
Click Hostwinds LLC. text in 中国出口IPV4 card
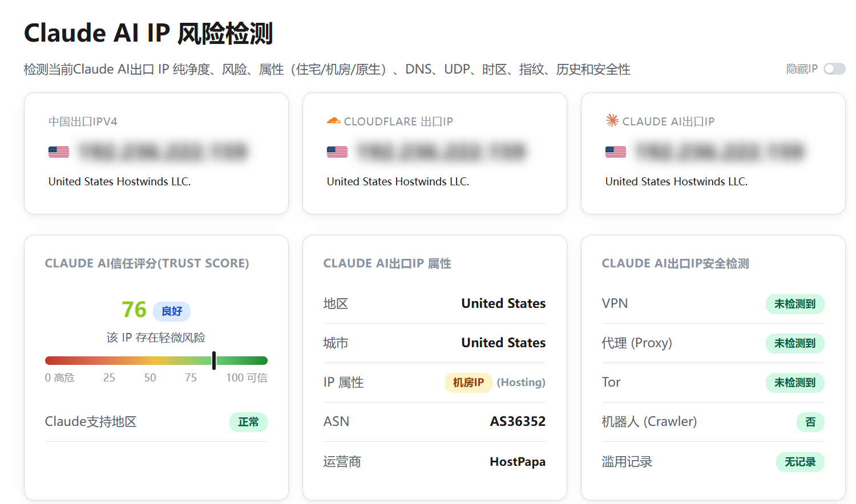(x=154, y=181)
